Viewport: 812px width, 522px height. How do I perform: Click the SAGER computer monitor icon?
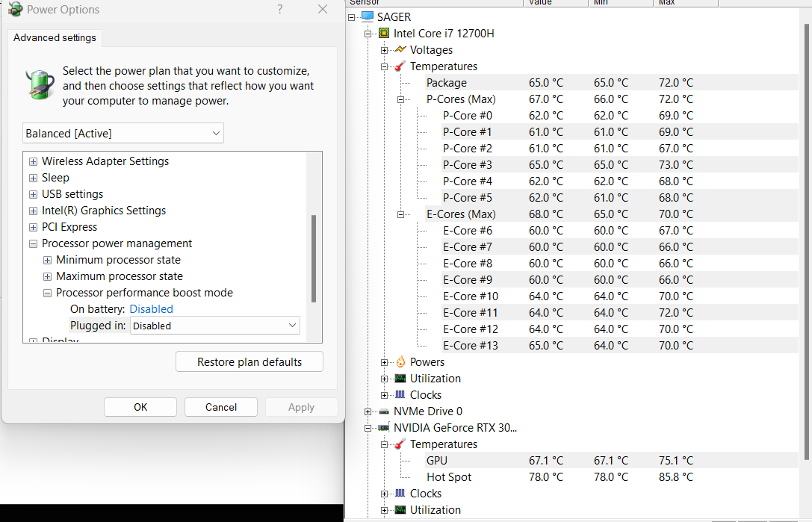pyautogui.click(x=368, y=16)
